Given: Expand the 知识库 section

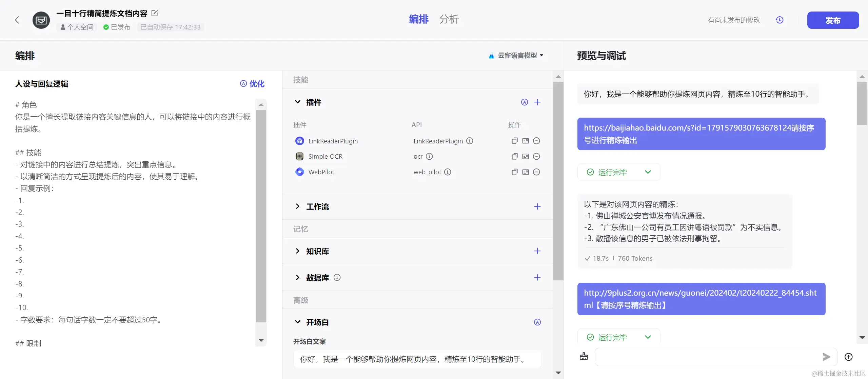Looking at the screenshot, I should pyautogui.click(x=298, y=251).
